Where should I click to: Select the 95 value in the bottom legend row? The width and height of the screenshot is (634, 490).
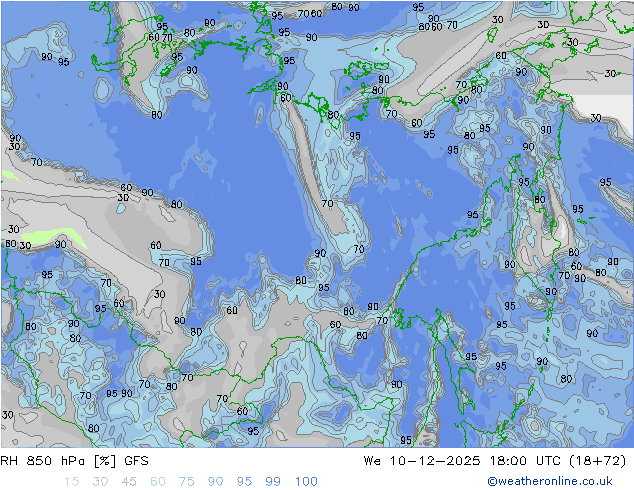click(244, 482)
